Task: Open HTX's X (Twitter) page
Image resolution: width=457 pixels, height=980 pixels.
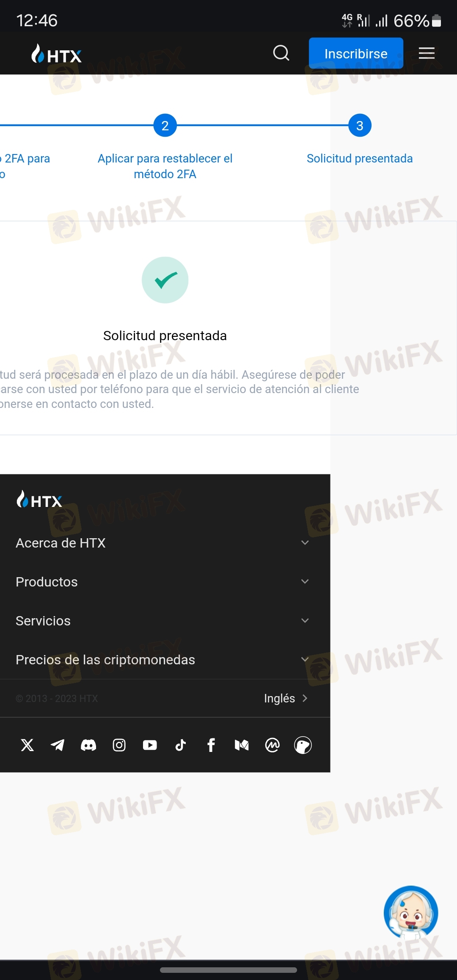Action: (28, 745)
